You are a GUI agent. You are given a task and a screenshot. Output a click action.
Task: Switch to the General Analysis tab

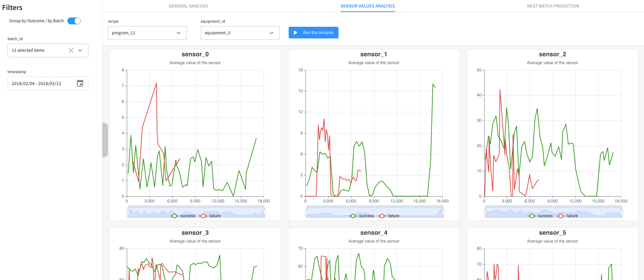tap(188, 6)
